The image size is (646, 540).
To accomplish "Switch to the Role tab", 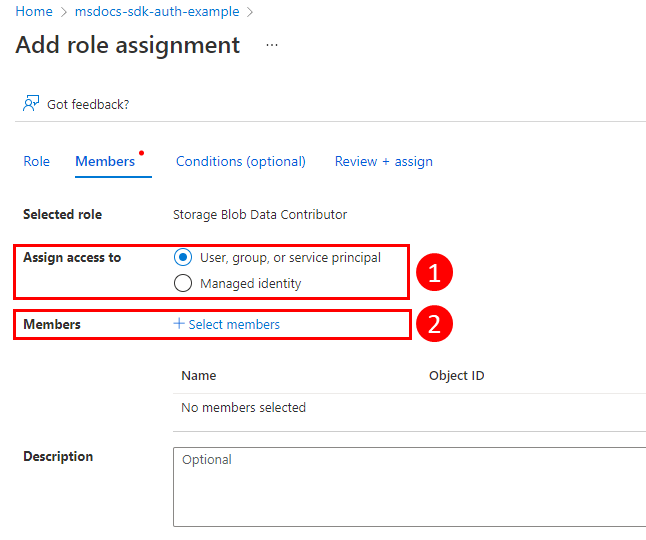I will [x=37, y=161].
